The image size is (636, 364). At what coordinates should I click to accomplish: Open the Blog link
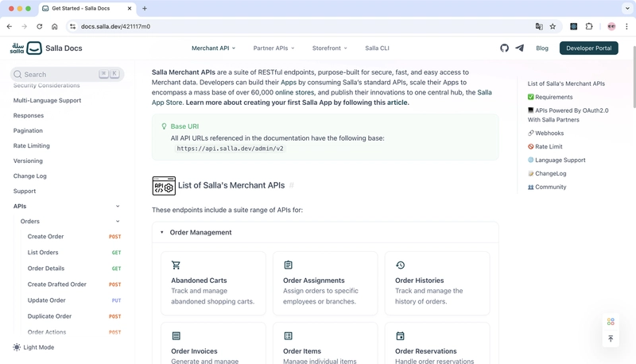542,48
